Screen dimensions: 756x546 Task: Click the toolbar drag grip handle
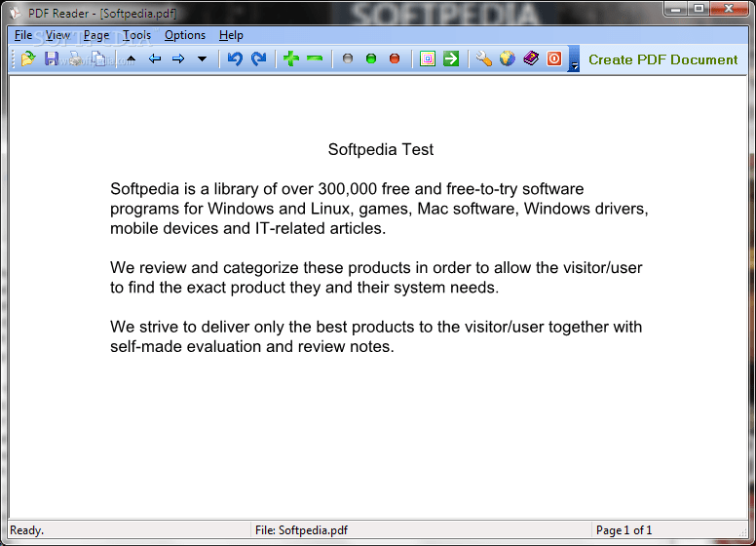[14, 58]
